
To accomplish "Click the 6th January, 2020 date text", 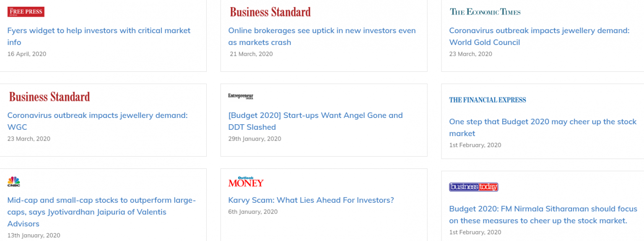I will coord(253,212).
